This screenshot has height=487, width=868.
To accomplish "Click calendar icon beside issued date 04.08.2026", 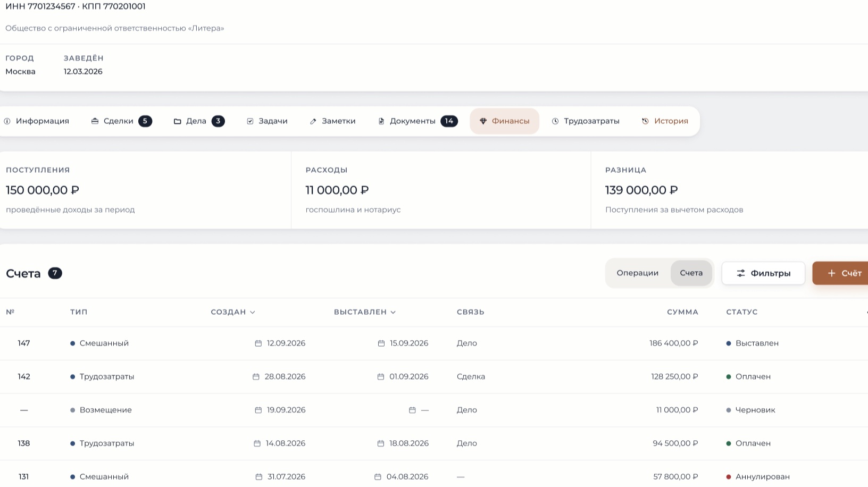I will click(378, 477).
